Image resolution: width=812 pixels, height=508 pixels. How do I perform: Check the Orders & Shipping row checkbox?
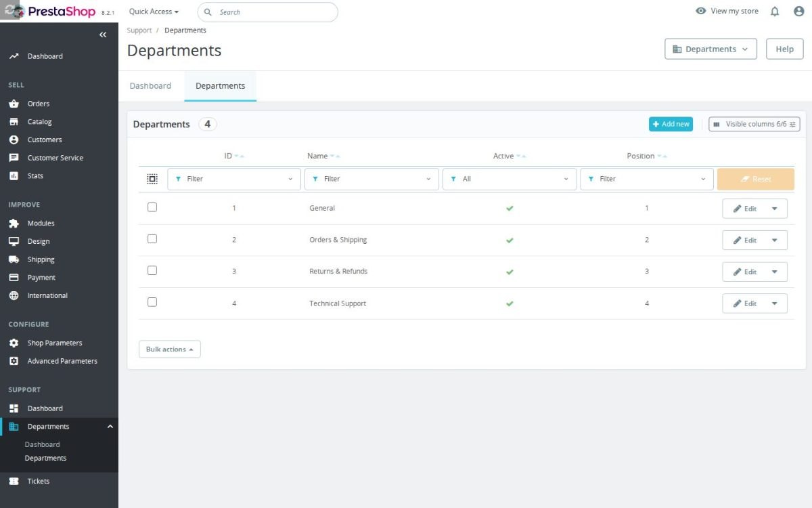coord(152,239)
